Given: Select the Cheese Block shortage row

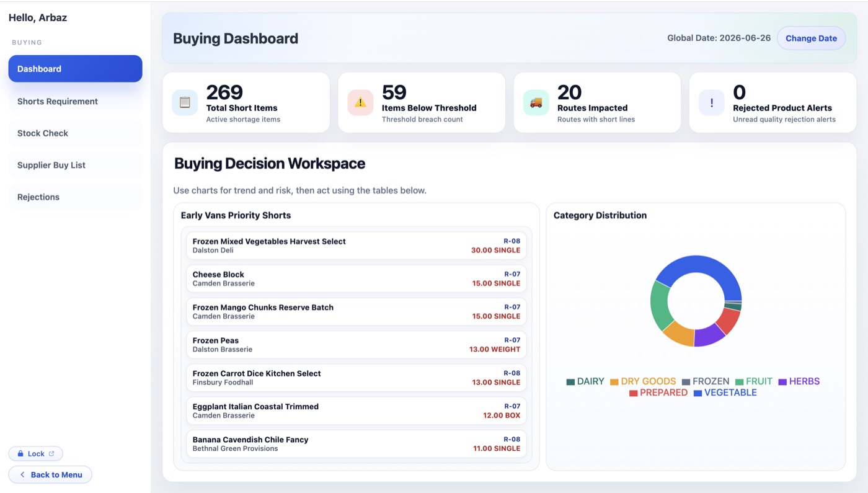Looking at the screenshot, I should pyautogui.click(x=356, y=278).
